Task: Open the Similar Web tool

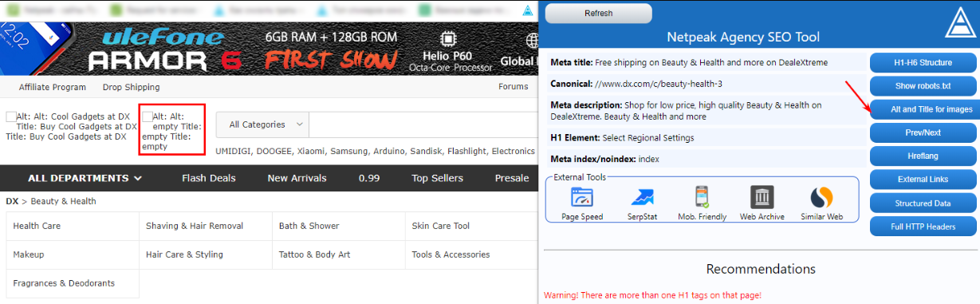Action: [821, 203]
